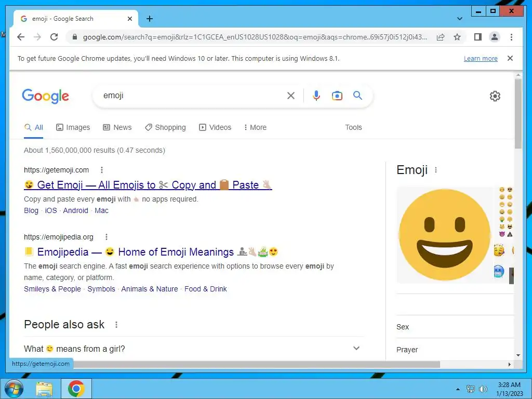Open the partying face emoji thumbnail

(499, 250)
